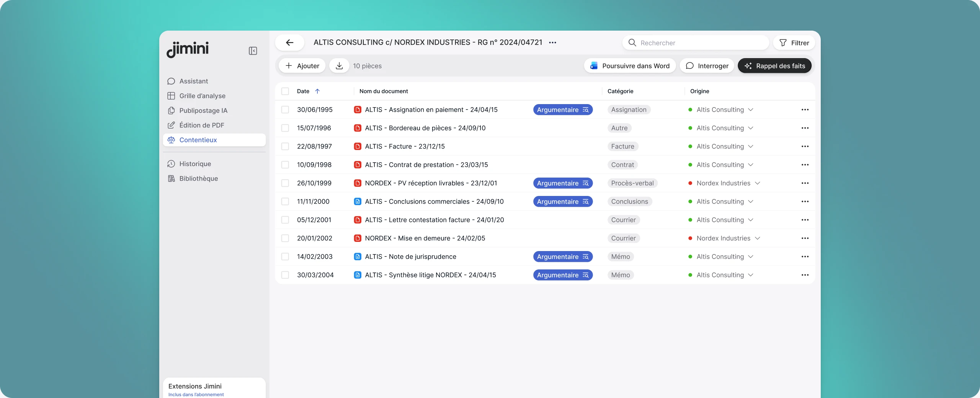Check the box for 22/08/1997 row
Image resolution: width=980 pixels, height=398 pixels.
click(285, 147)
